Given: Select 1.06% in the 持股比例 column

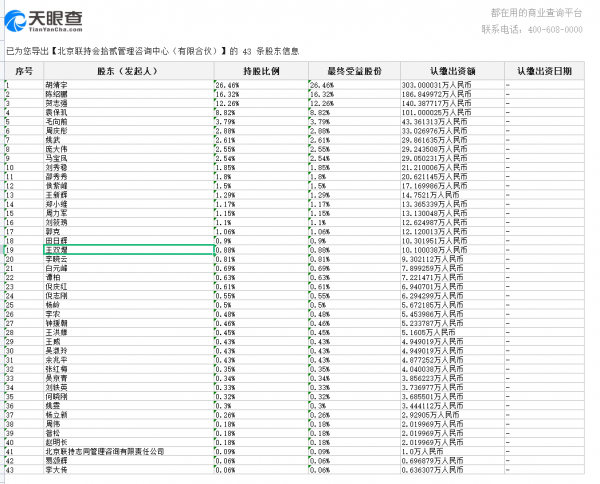Looking at the screenshot, I should click(261, 231).
